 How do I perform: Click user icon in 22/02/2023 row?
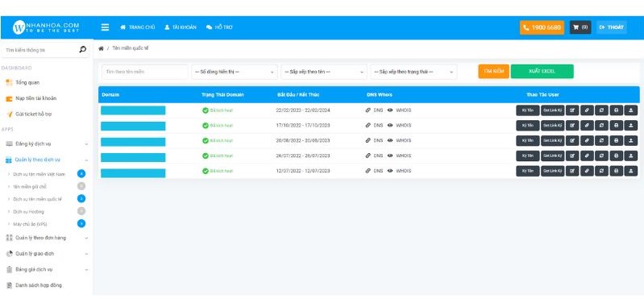pyautogui.click(x=631, y=110)
